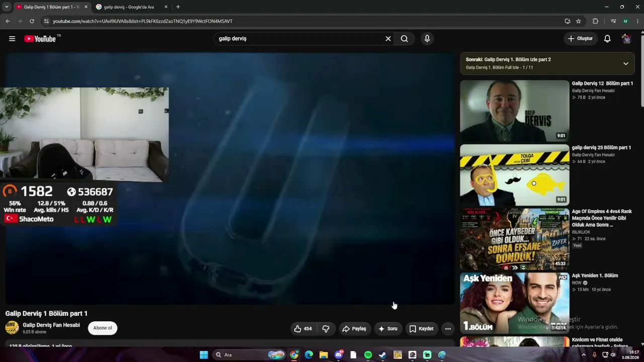Open a new browser tab

[178, 7]
